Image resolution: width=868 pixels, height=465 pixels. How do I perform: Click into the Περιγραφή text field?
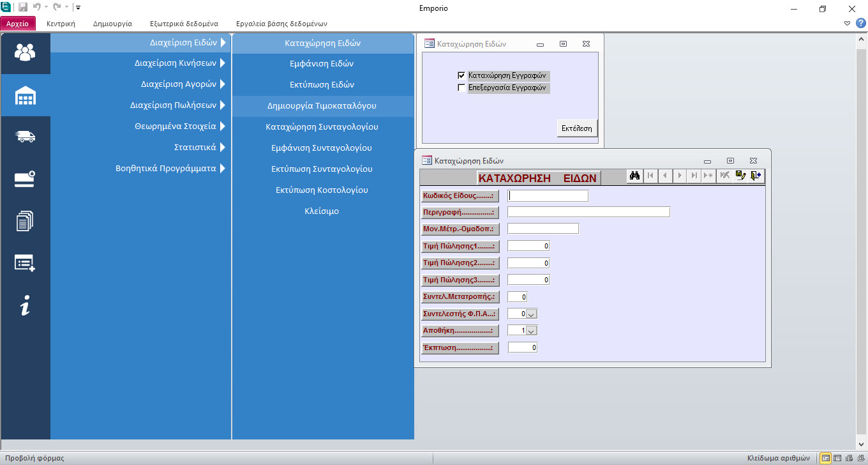point(588,212)
